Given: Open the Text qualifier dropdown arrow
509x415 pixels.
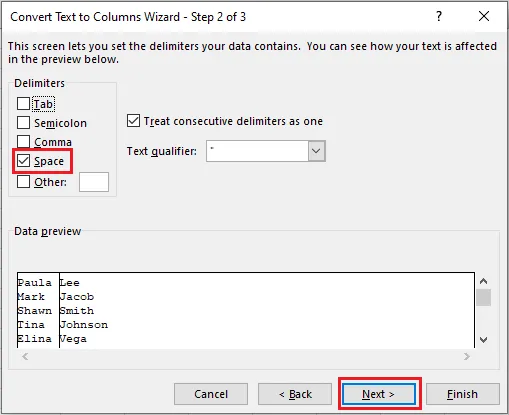Looking at the screenshot, I should click(316, 151).
